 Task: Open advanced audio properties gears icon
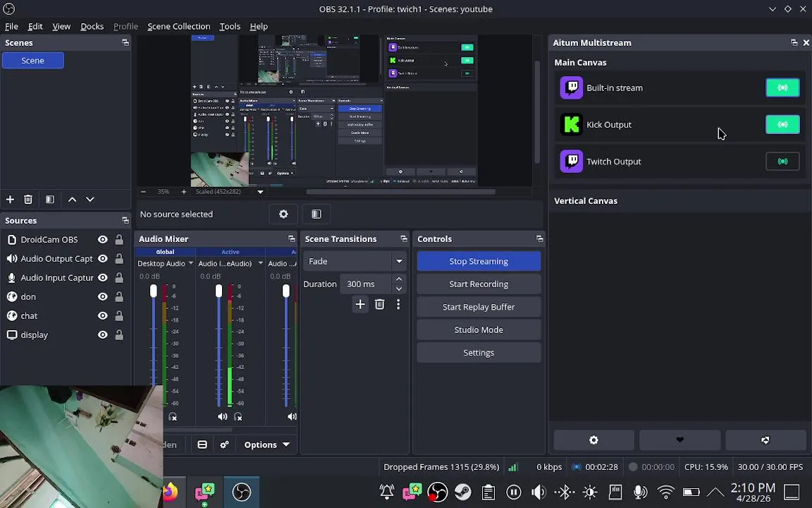pos(224,445)
